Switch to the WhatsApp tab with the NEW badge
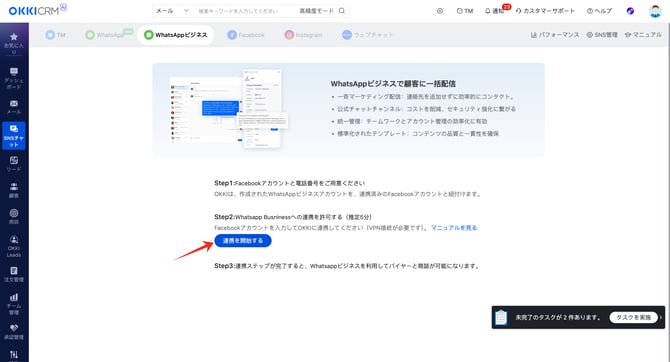 [109, 35]
